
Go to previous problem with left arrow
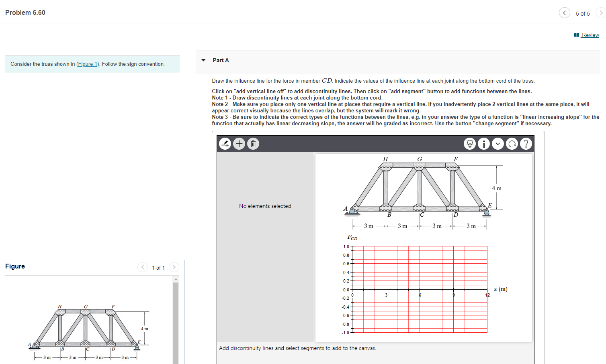click(x=564, y=12)
